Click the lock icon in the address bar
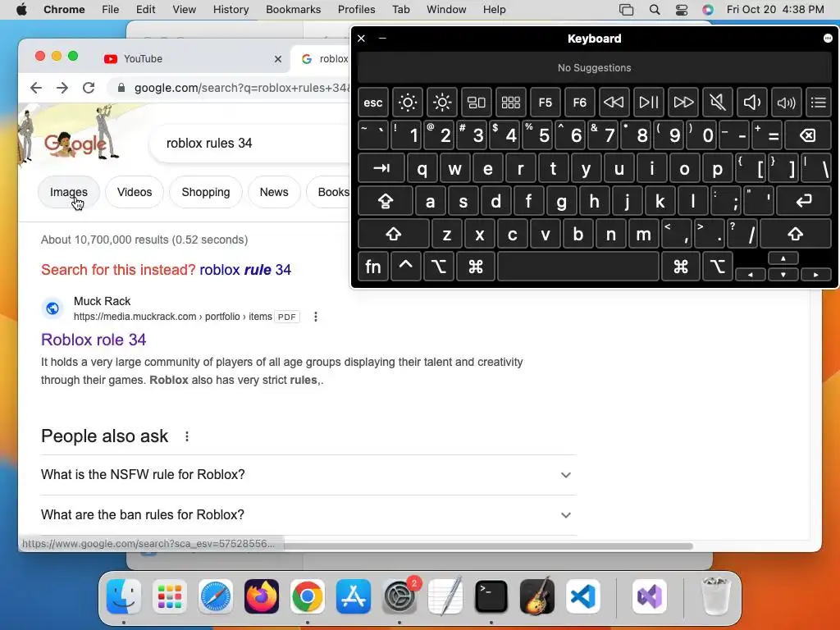 click(x=121, y=88)
